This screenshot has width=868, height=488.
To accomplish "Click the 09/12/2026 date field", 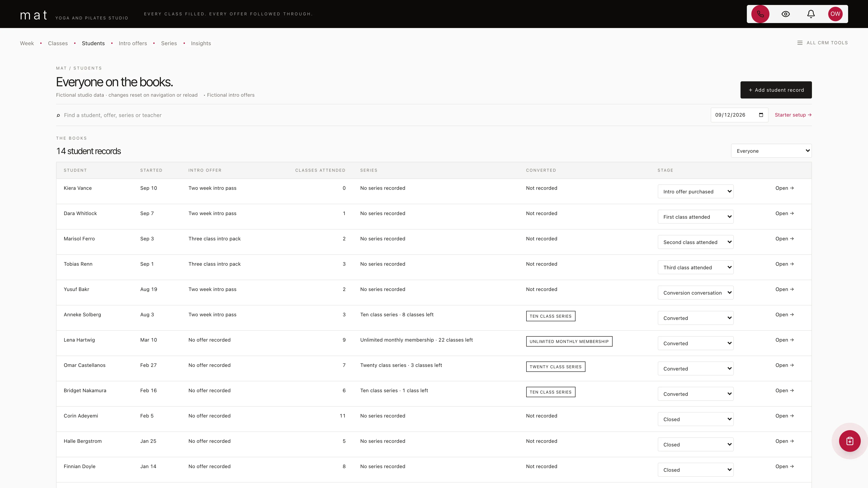I will [x=739, y=115].
